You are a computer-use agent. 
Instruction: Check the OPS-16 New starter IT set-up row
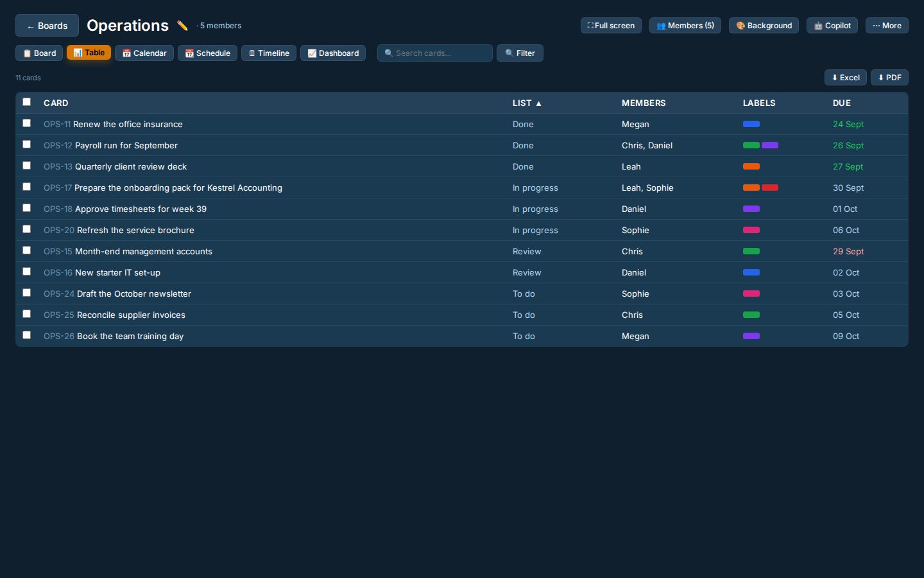pos(26,272)
